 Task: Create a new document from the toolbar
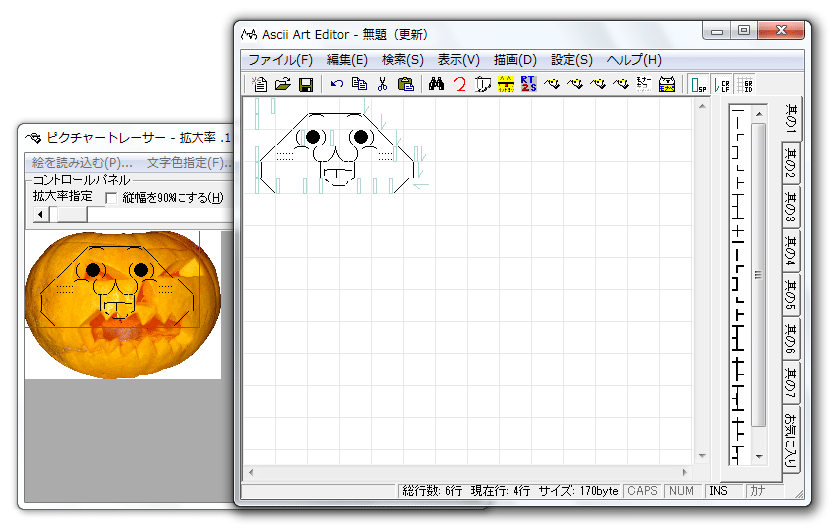coord(259,84)
